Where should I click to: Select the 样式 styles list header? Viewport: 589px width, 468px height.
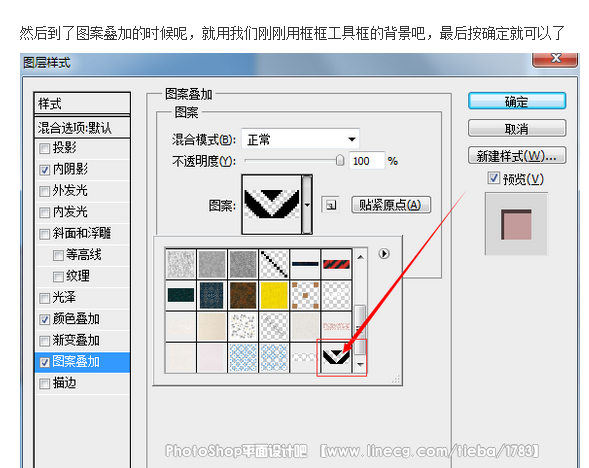(82, 103)
